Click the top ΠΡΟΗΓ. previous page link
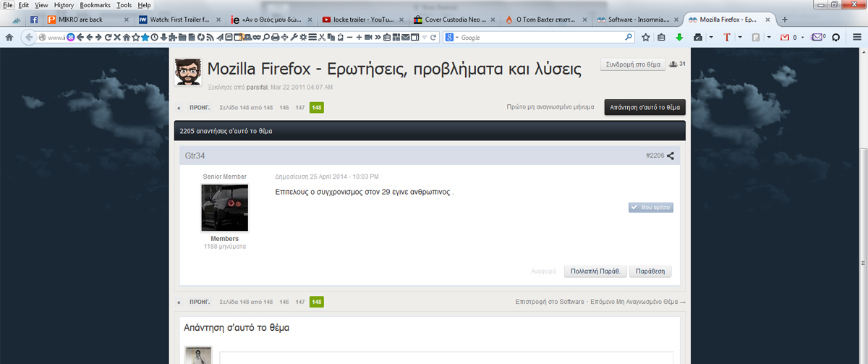This screenshot has width=868, height=364. [200, 108]
